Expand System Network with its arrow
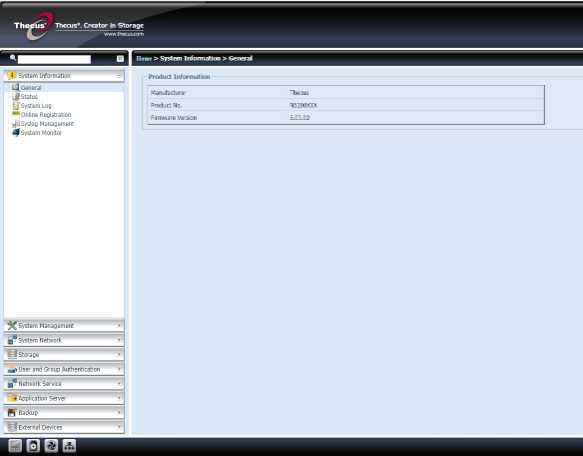 119,340
